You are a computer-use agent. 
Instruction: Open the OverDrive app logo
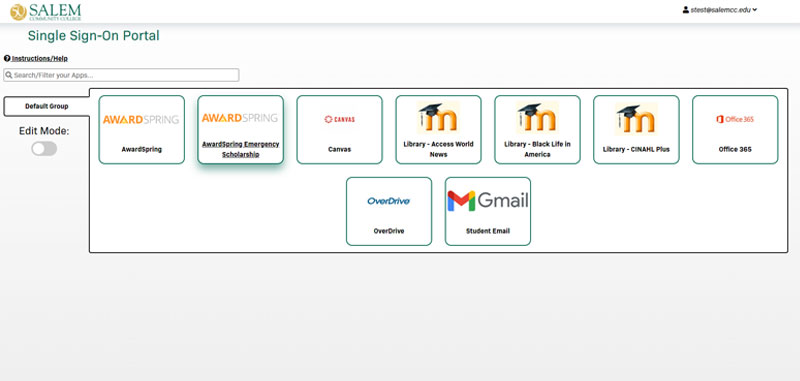388,201
